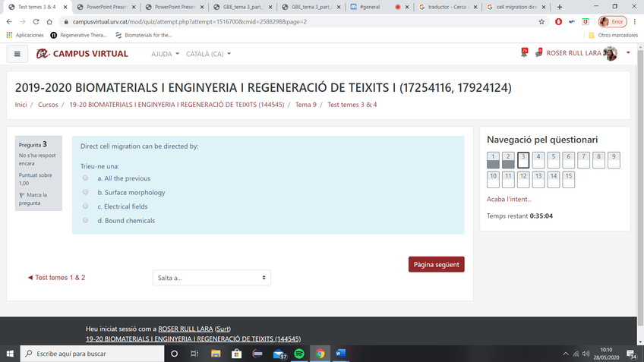Expand the user menu arrow
This screenshot has width=644, height=362.
pos(628,53)
